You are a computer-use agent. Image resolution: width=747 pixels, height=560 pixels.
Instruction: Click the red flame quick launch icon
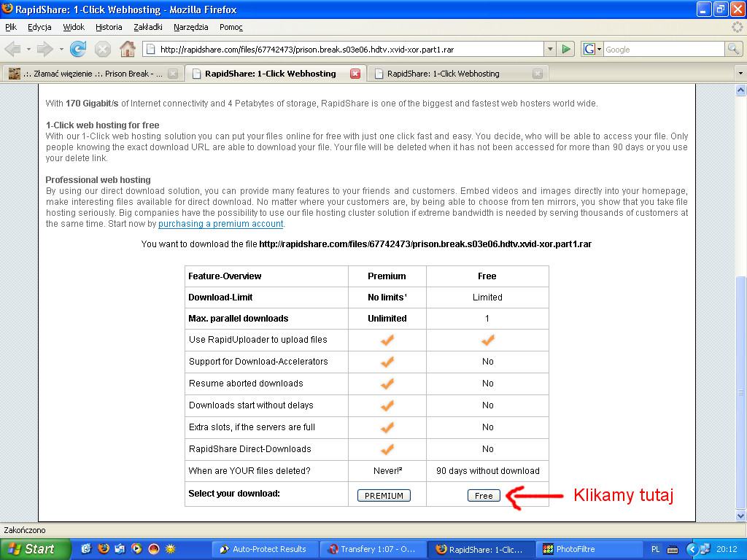point(153,549)
